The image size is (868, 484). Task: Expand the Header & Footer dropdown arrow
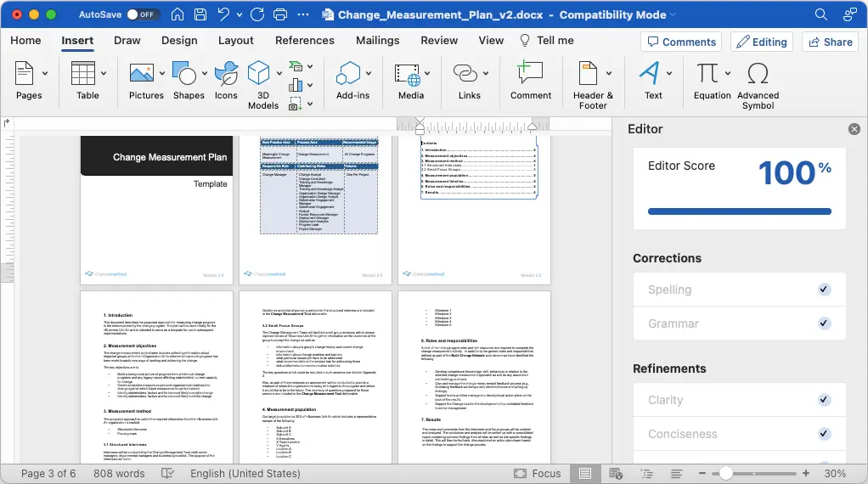pyautogui.click(x=609, y=73)
